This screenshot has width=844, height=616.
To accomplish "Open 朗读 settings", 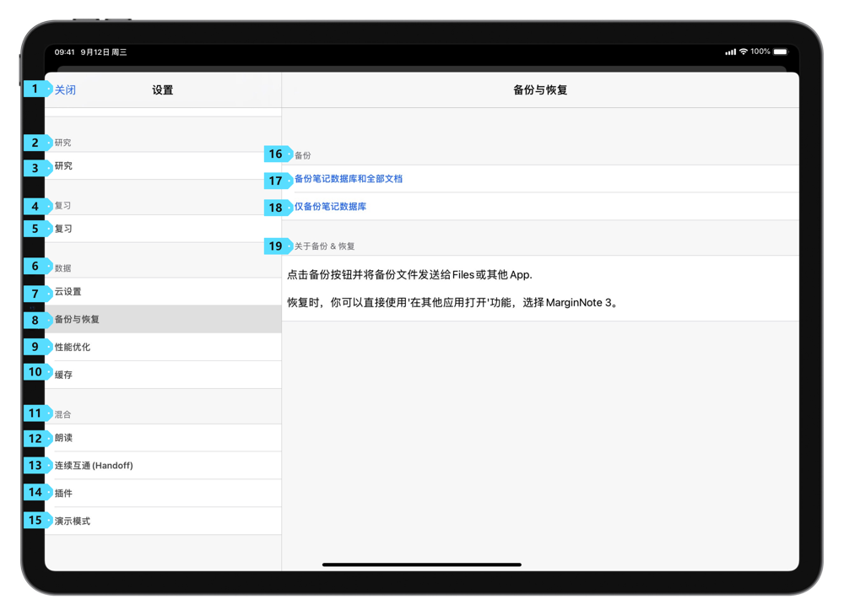I will [160, 438].
